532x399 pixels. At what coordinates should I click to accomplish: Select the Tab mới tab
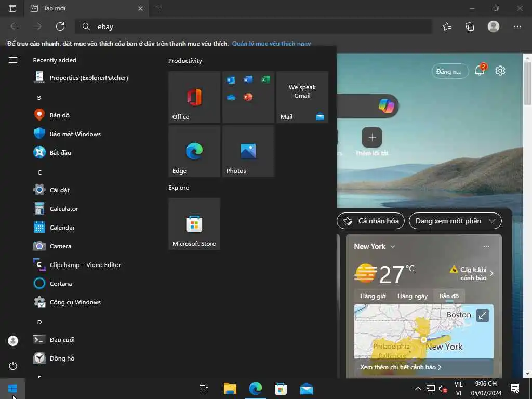(87, 8)
